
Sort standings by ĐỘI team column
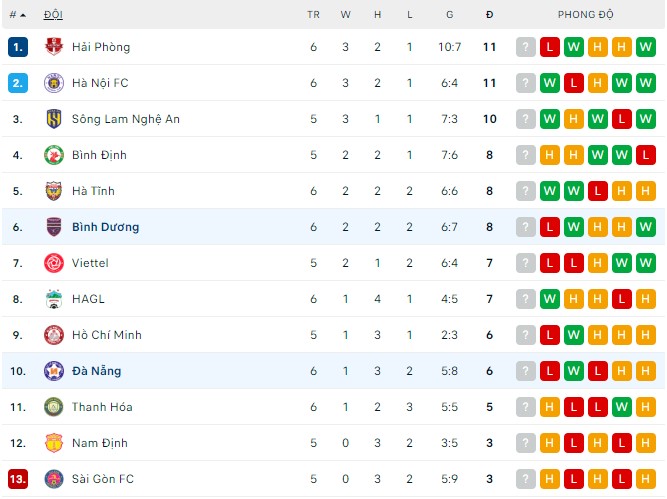click(x=51, y=15)
